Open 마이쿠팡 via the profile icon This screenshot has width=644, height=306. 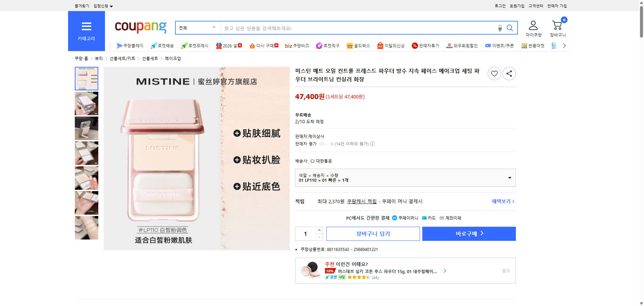coord(533,25)
